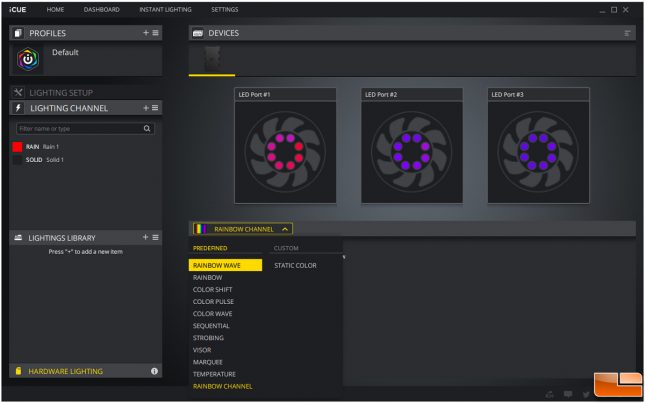Choose SEQUENTIAL effect
The image size is (645, 403).
click(x=211, y=326)
